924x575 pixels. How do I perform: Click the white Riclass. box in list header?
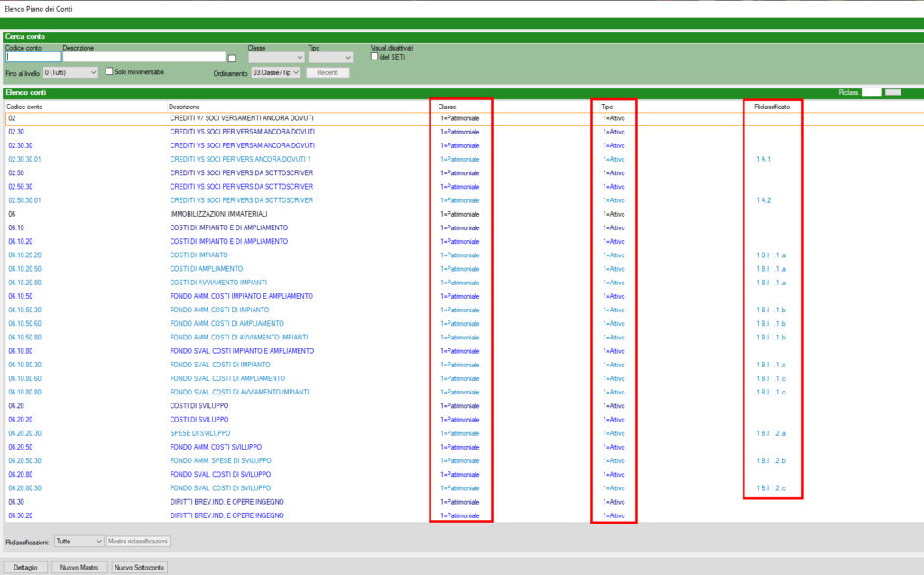[871, 92]
